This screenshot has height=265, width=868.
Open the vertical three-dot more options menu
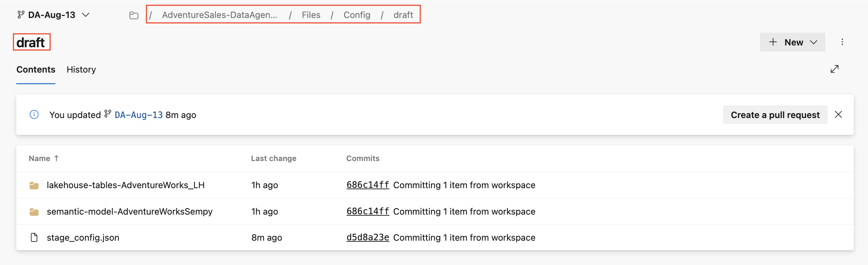pos(842,42)
